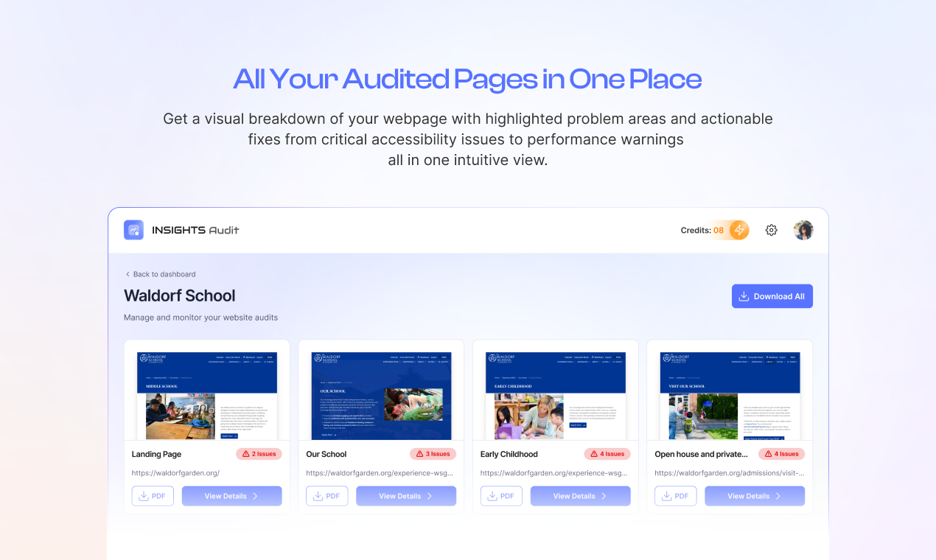Click the warning triangle on the 2 Issues badge
936x560 pixels.
[245, 454]
